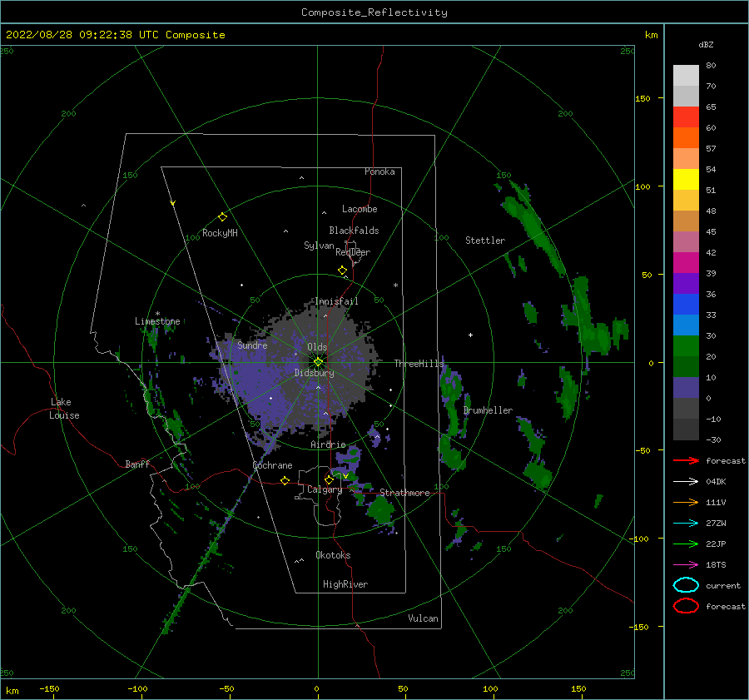Click the asterisk marker above Limestone
The width and height of the screenshot is (749, 700).
pos(157,314)
